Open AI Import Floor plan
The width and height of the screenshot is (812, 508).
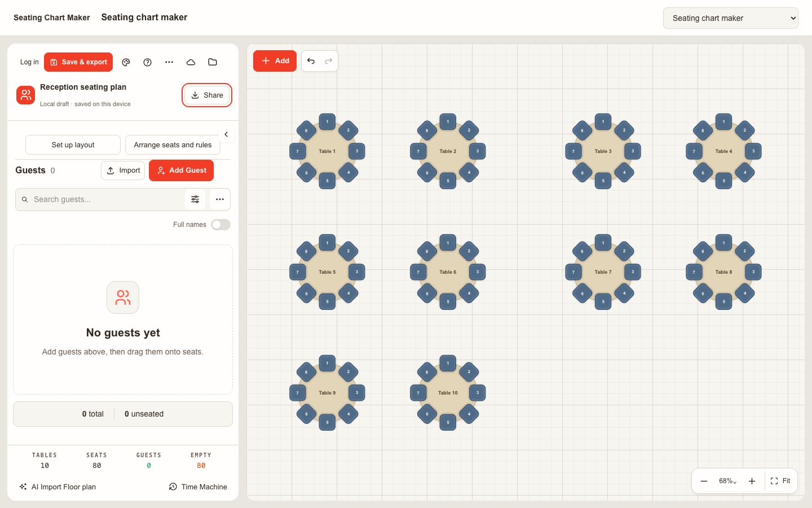point(58,487)
